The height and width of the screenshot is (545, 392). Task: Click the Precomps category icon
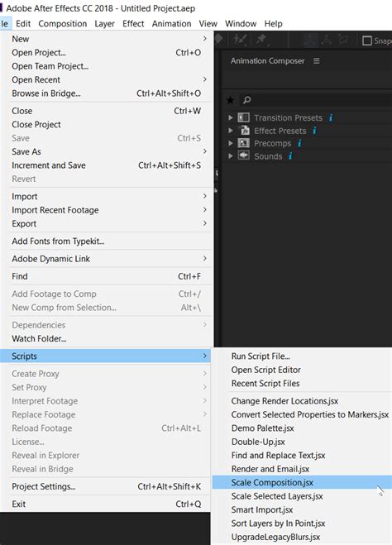pyautogui.click(x=244, y=143)
